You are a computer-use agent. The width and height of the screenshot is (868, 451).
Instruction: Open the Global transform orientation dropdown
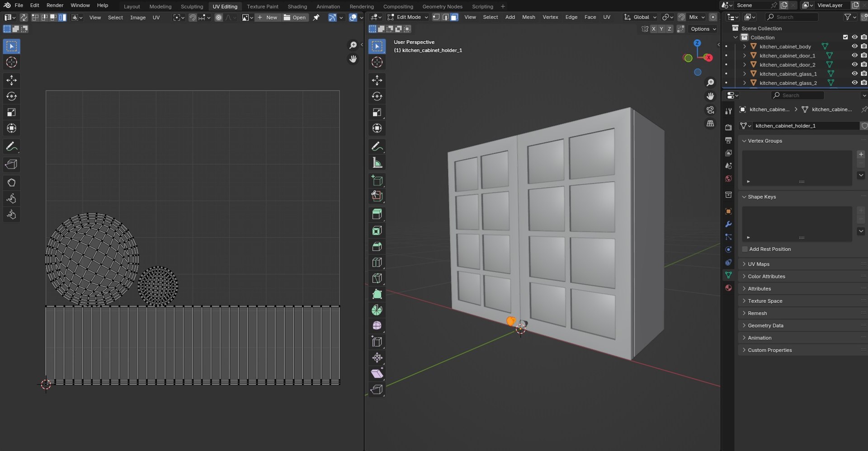[640, 17]
